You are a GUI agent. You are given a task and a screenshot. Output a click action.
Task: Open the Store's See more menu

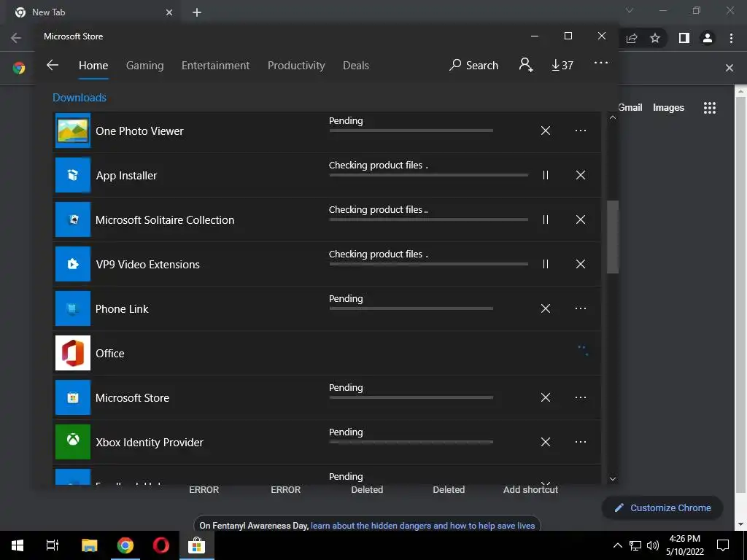pyautogui.click(x=601, y=63)
